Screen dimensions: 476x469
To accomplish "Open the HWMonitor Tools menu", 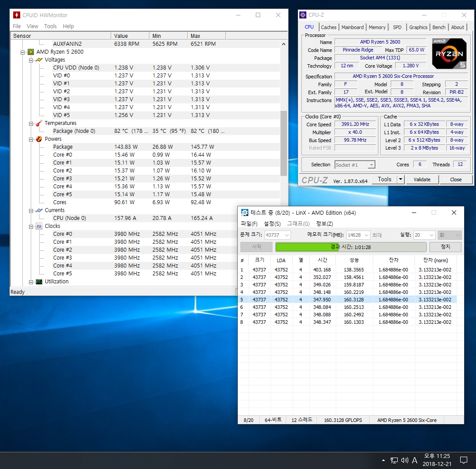I will (51, 26).
